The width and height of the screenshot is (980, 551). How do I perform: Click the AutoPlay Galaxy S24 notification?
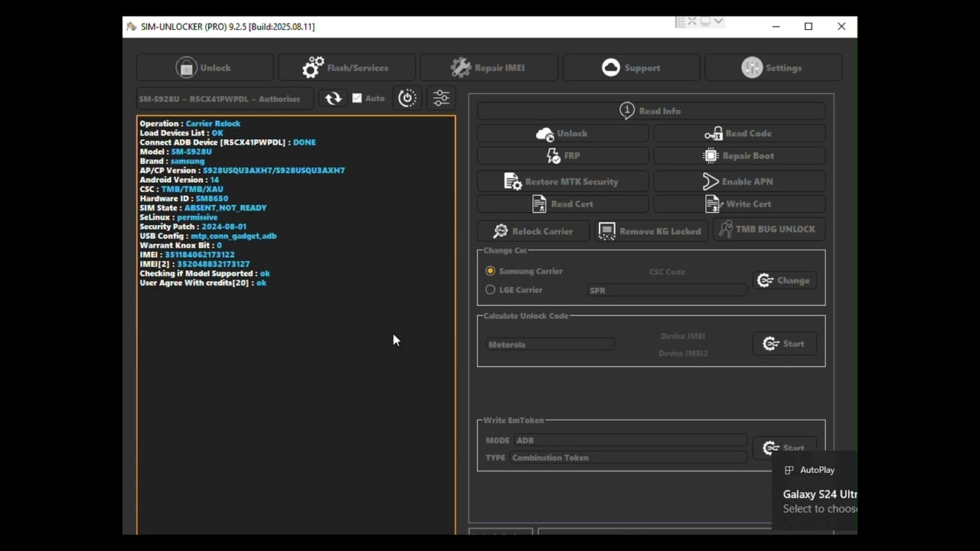[815, 491]
